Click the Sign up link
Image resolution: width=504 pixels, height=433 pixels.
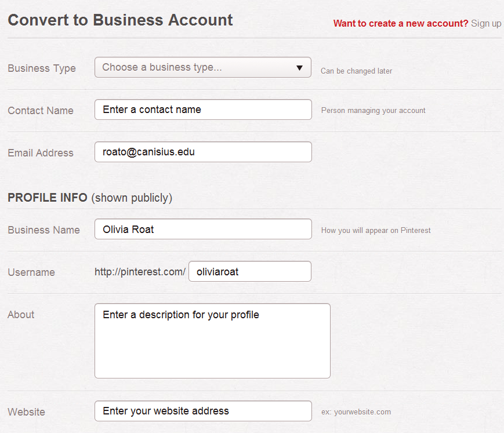(x=485, y=23)
